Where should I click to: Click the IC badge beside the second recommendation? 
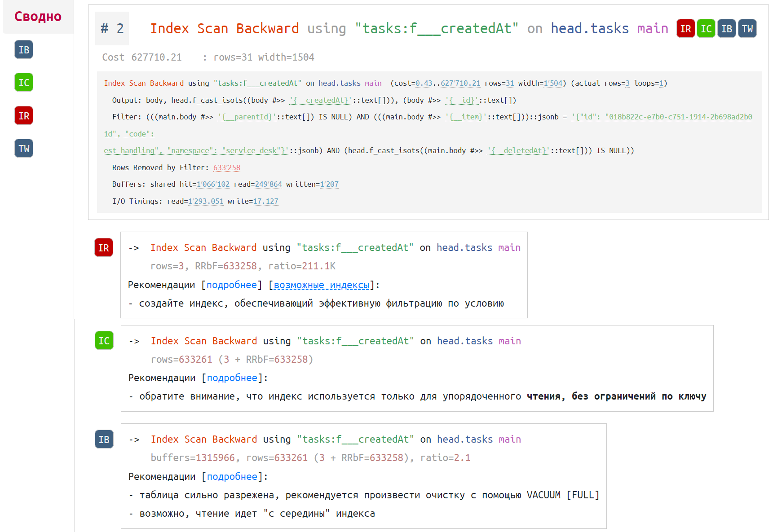pos(104,341)
